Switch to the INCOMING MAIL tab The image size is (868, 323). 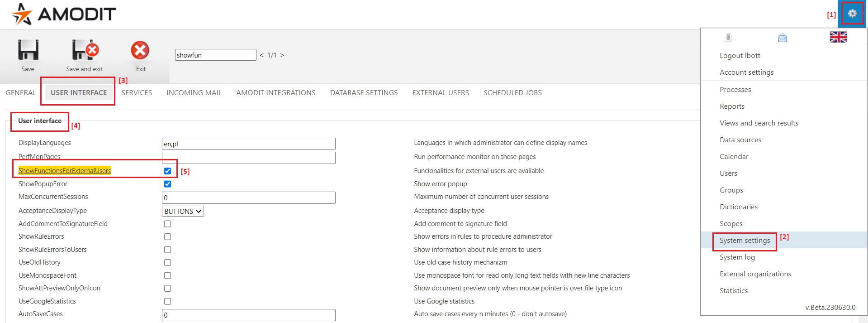coord(194,92)
